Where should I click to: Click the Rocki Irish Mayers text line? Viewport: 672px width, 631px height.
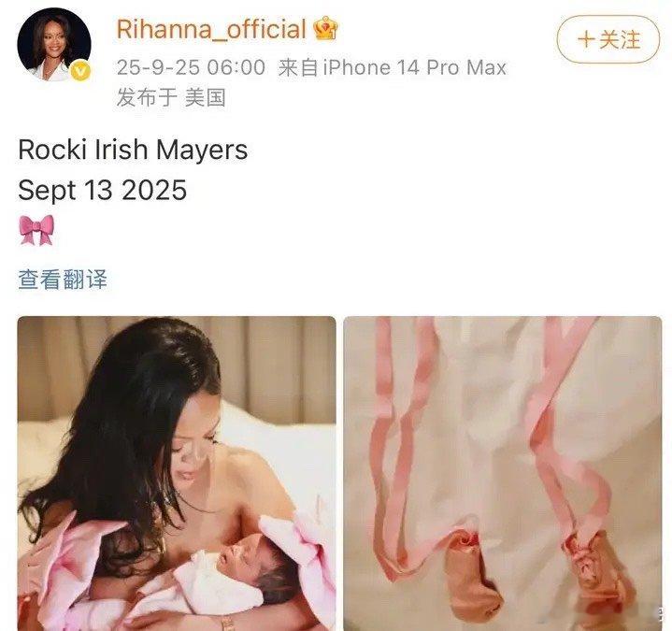133,150
